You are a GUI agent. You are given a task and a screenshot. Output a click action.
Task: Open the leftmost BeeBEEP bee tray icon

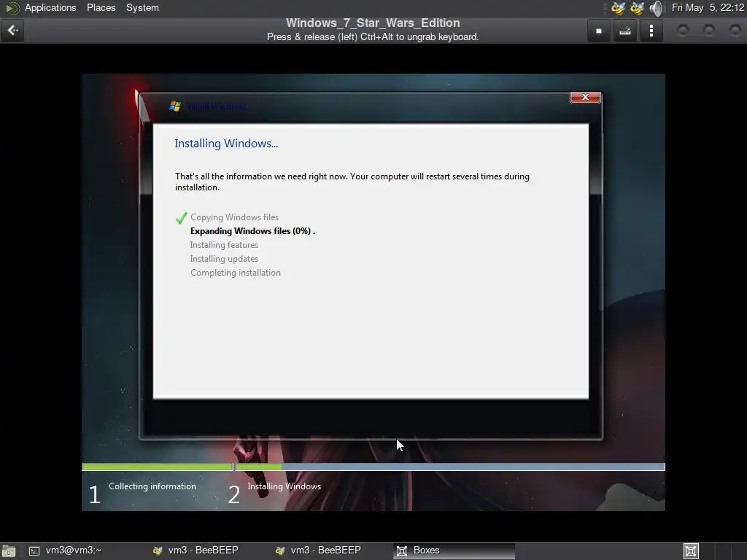point(619,8)
